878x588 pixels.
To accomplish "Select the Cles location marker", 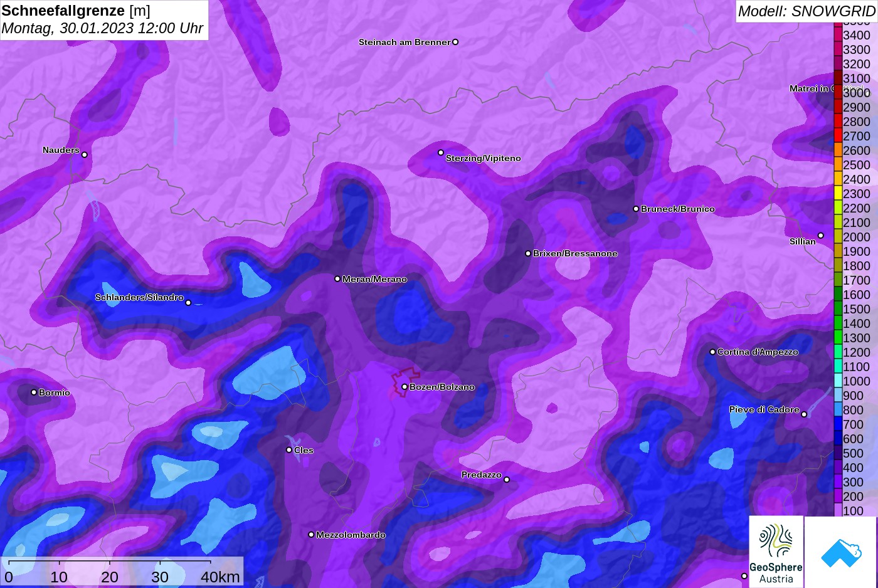I will (x=289, y=450).
